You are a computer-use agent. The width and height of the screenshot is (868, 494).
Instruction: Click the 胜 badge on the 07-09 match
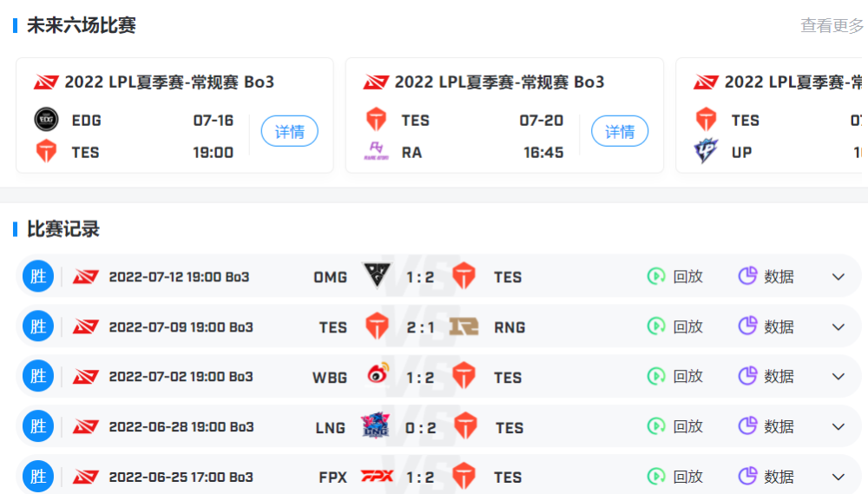[x=38, y=326]
